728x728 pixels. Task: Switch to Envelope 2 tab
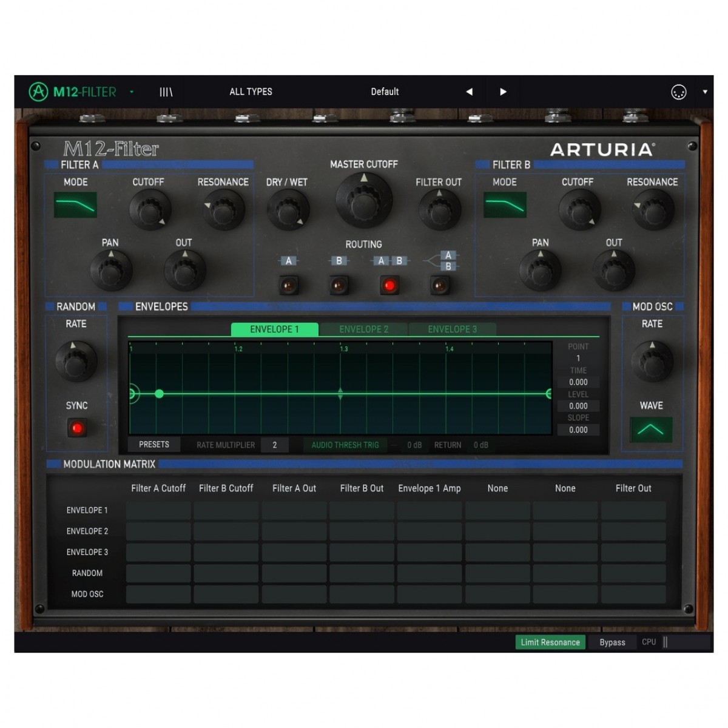click(363, 329)
